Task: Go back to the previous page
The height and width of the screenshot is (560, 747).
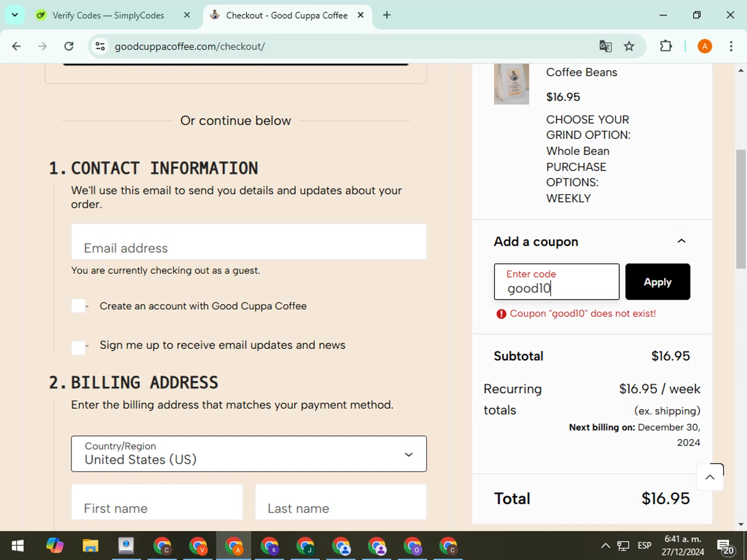Action: coord(16,46)
